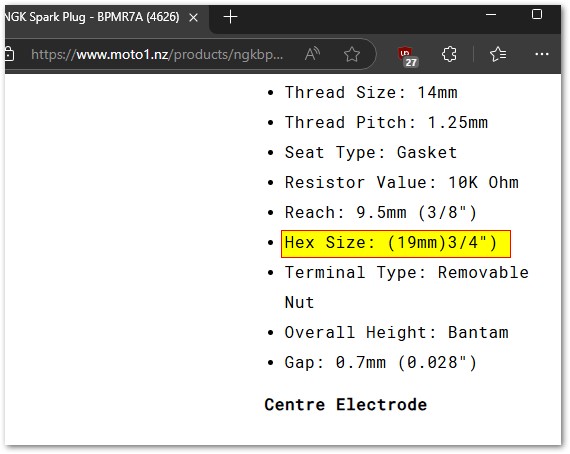This screenshot has width=570, height=454.
Task: Click the text "Thread Size: 14mm"
Action: (371, 92)
